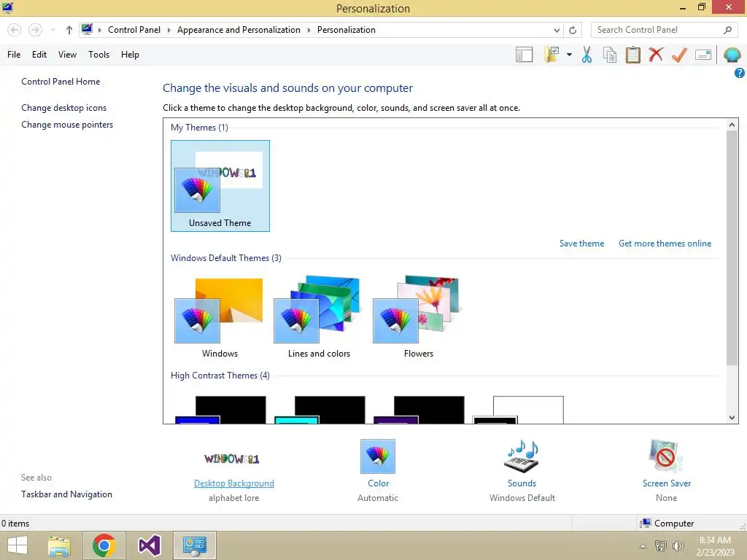Expand the address bar history dropdown
Screen dimensions: 747x560
pos(557,30)
